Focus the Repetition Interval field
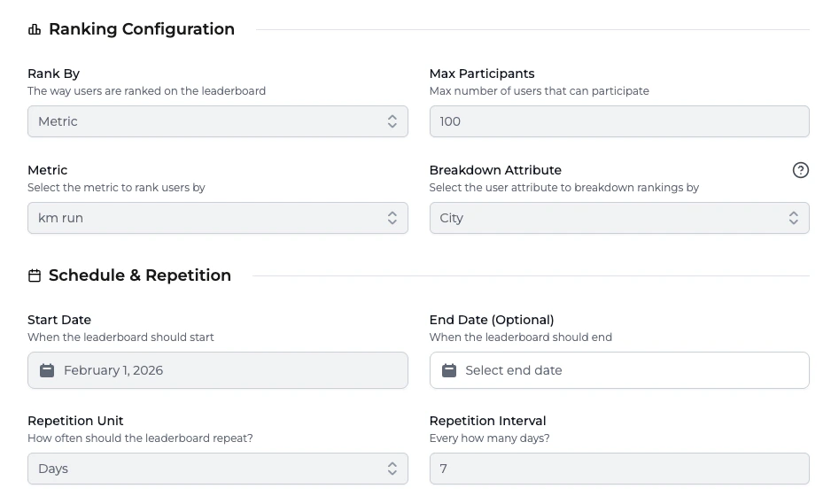This screenshot has height=504, width=831. (618, 469)
